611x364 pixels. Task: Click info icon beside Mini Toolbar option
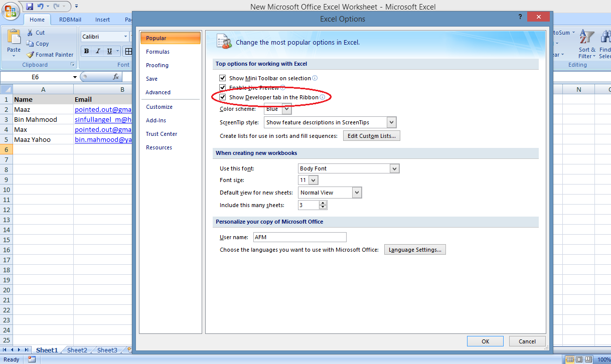pos(315,78)
